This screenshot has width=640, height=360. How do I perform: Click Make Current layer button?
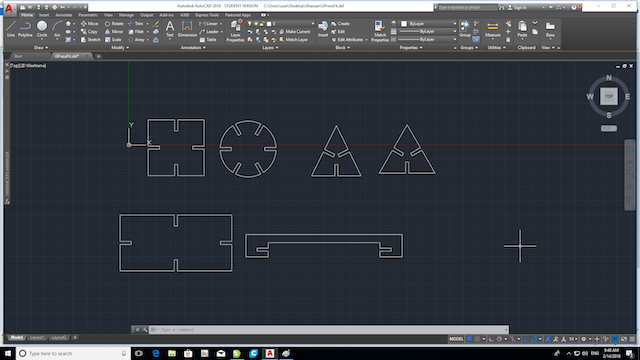point(295,31)
